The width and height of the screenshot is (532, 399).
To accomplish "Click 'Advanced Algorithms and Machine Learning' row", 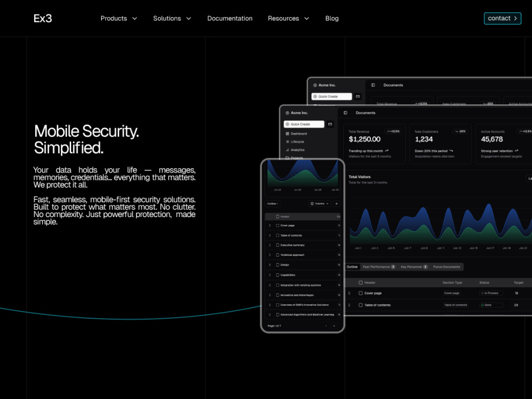I will tap(303, 315).
